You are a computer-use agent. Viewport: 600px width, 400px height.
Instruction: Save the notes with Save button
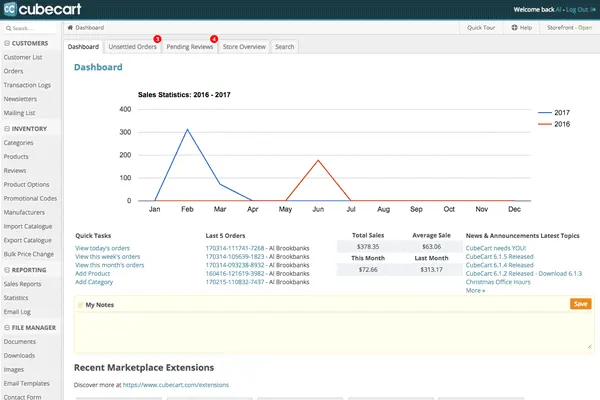pyautogui.click(x=580, y=303)
